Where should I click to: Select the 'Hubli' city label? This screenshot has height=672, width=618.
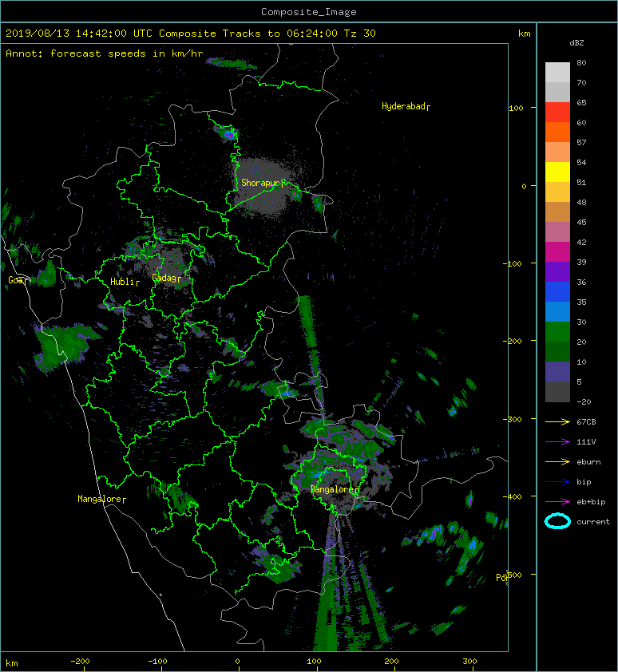125,282
